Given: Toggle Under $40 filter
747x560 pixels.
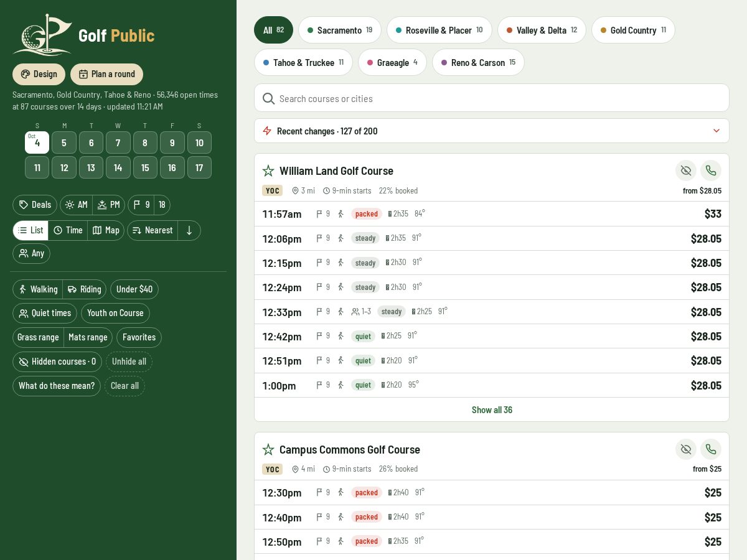Looking at the screenshot, I should [x=134, y=289].
